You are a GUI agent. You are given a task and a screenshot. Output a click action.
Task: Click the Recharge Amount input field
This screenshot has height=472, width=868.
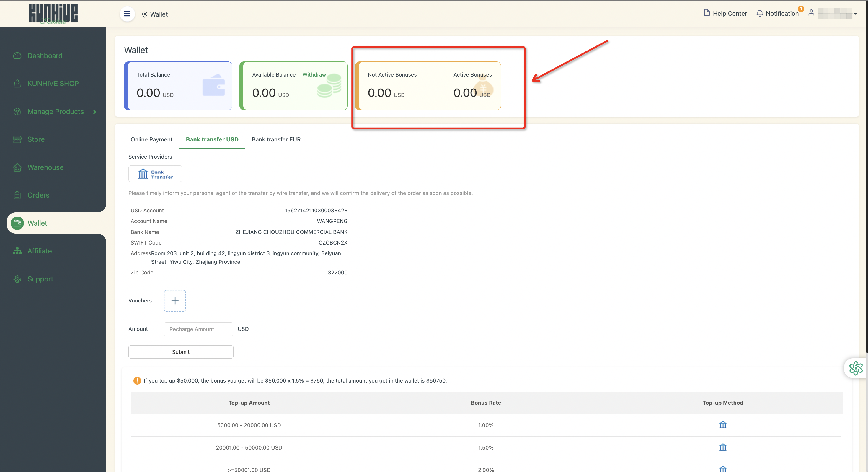[x=198, y=329]
